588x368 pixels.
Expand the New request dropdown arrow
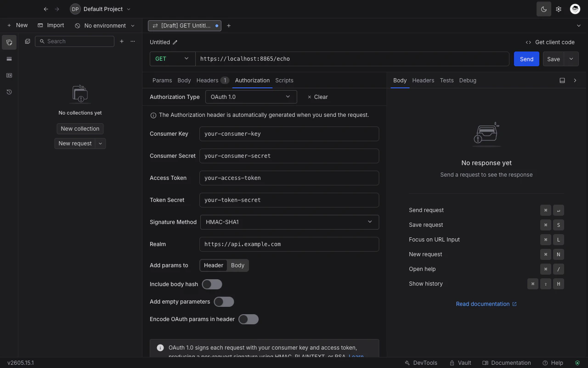click(x=101, y=144)
